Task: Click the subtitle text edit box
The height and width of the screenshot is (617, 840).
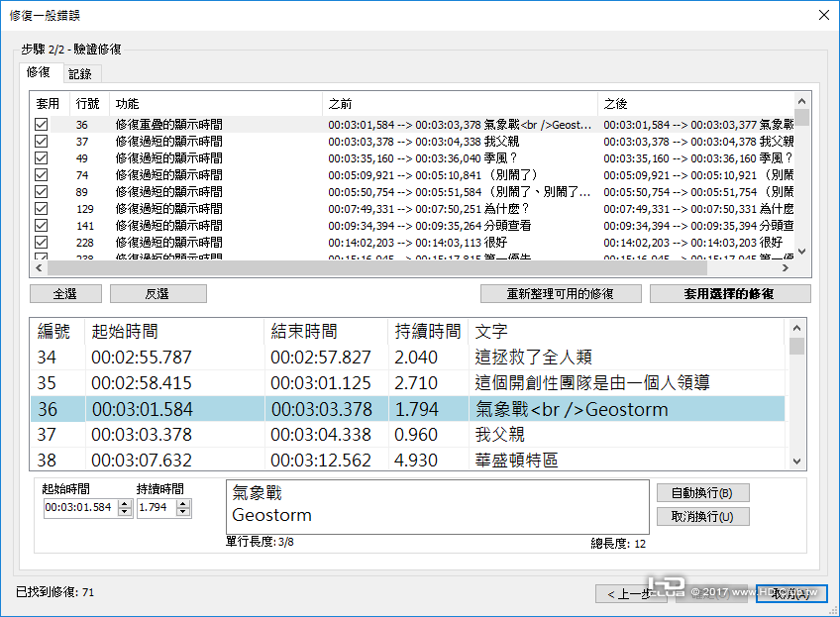Action: point(437,507)
